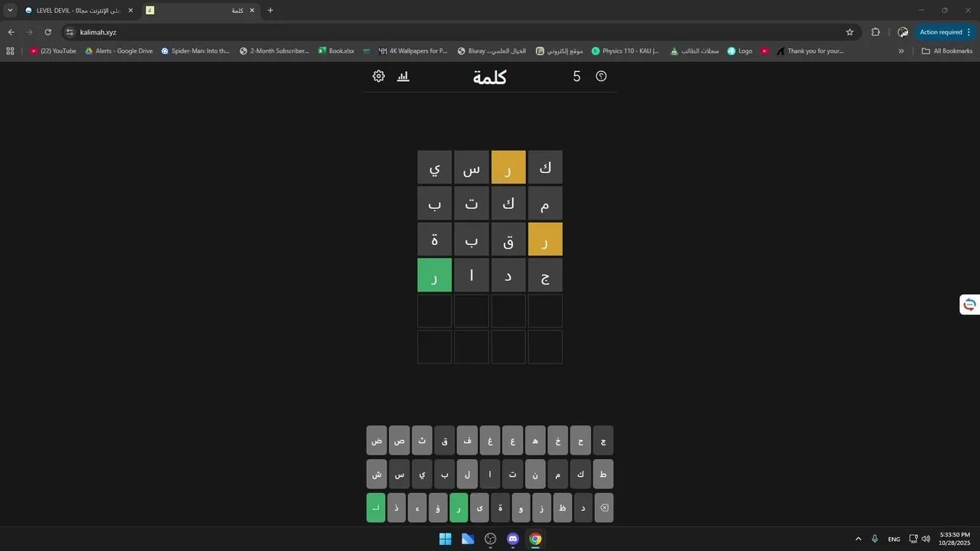Tap the ش key on keyboard
The height and width of the screenshot is (551, 980).
377,474
